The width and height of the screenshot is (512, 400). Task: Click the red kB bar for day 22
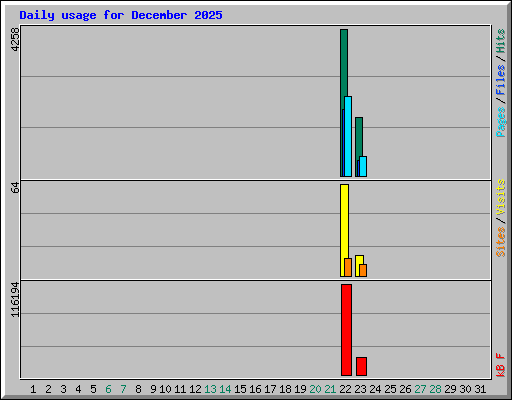tap(346, 330)
